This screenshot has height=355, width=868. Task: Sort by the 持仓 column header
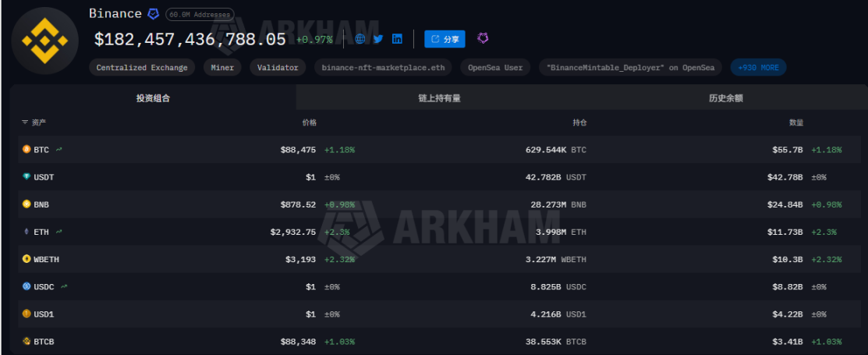pos(579,122)
